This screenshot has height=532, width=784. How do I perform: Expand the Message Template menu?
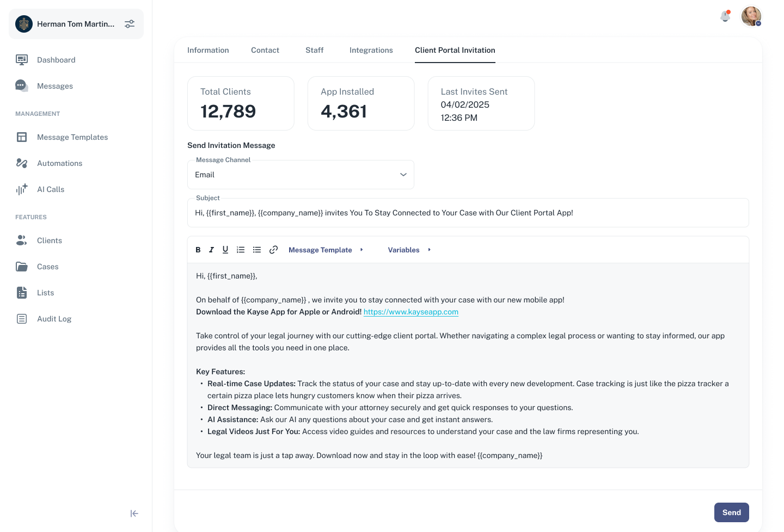click(x=325, y=250)
